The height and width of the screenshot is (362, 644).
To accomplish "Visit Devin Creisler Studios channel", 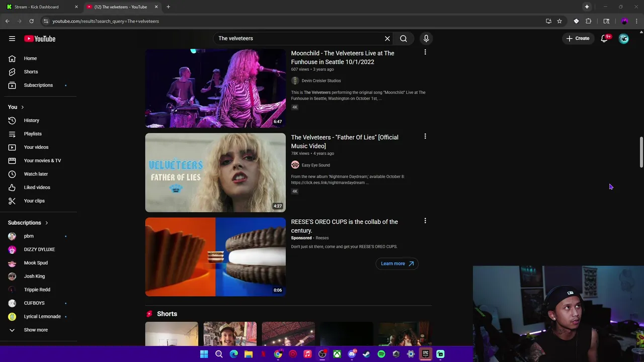I will pos(321,80).
